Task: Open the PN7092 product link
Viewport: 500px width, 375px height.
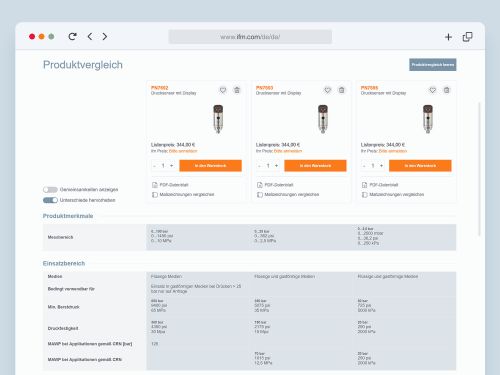Action: pyautogui.click(x=160, y=88)
